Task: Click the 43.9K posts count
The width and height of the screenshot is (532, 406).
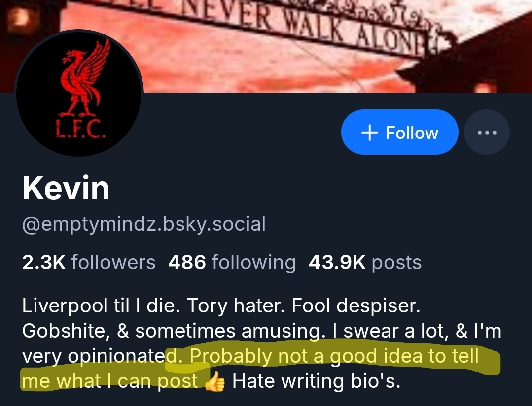Action: point(365,263)
